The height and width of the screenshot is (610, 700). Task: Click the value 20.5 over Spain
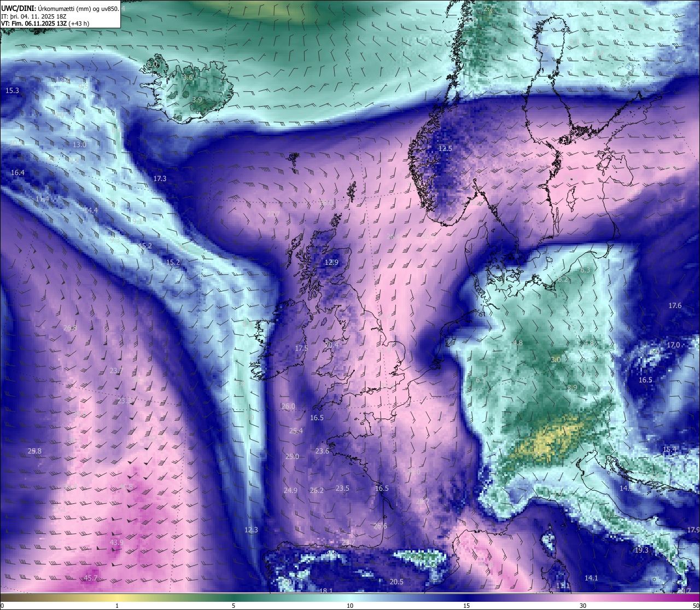[x=396, y=582]
